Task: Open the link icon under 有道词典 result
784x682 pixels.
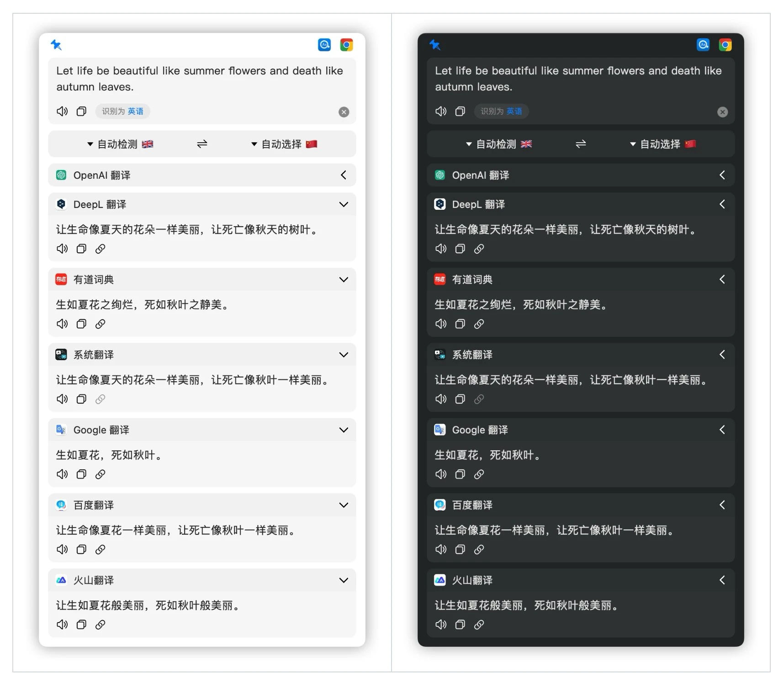Action: [101, 324]
